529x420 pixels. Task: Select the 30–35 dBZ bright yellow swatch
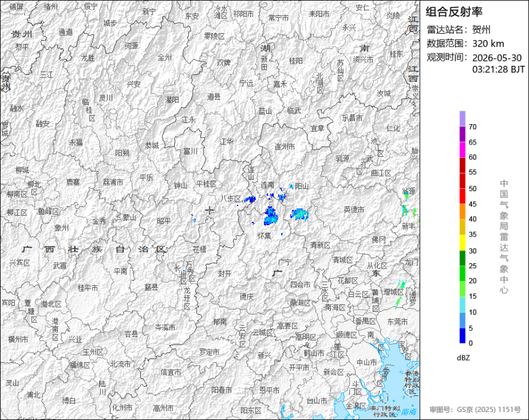(x=462, y=242)
